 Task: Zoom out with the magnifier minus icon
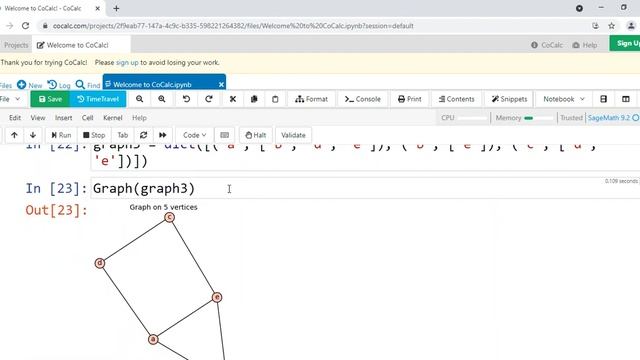(x=140, y=99)
